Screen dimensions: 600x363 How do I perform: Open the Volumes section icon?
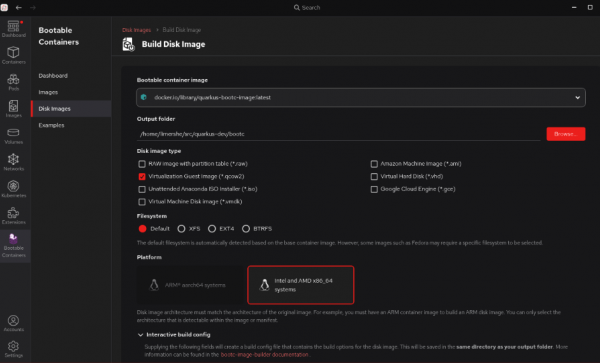pos(13,135)
